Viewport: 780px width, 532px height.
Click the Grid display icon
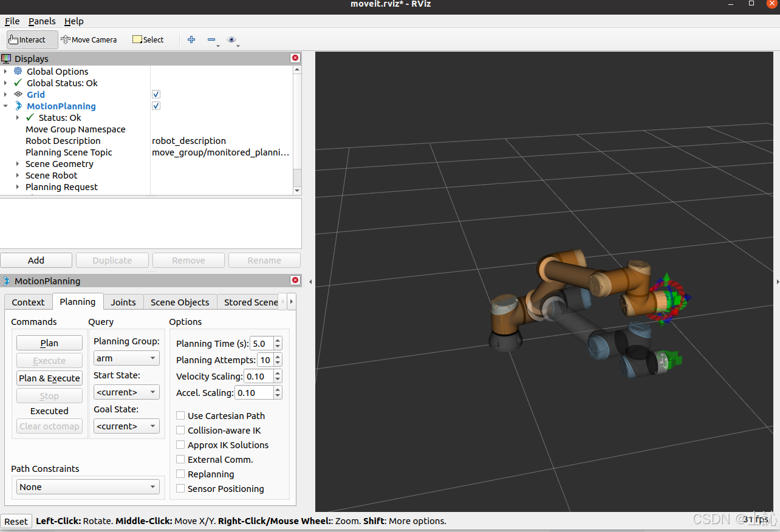[18, 94]
